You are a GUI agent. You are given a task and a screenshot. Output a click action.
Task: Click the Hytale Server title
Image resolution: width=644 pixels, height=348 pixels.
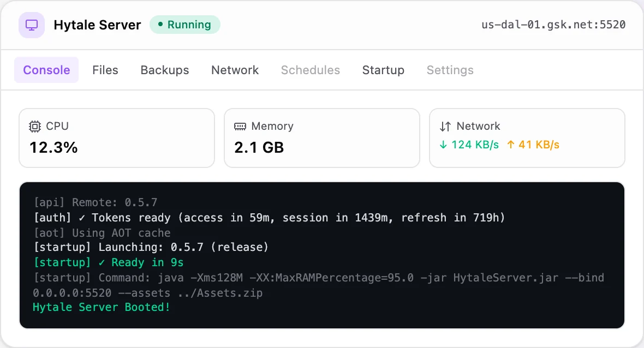[97, 25]
